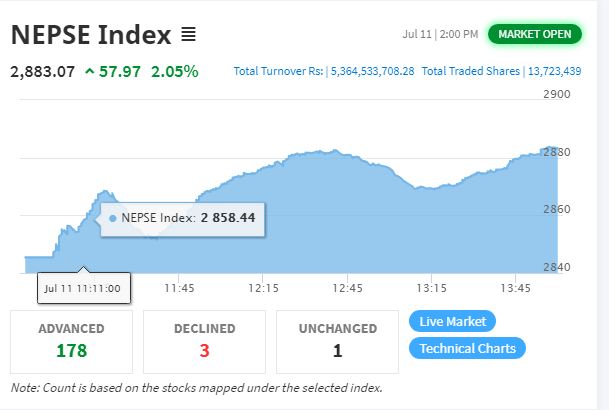
Task: Click the 11:45 time axis label
Action: (x=179, y=288)
